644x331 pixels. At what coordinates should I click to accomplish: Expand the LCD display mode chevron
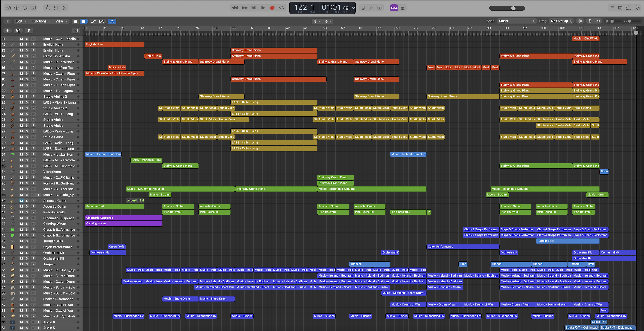pos(353,8)
